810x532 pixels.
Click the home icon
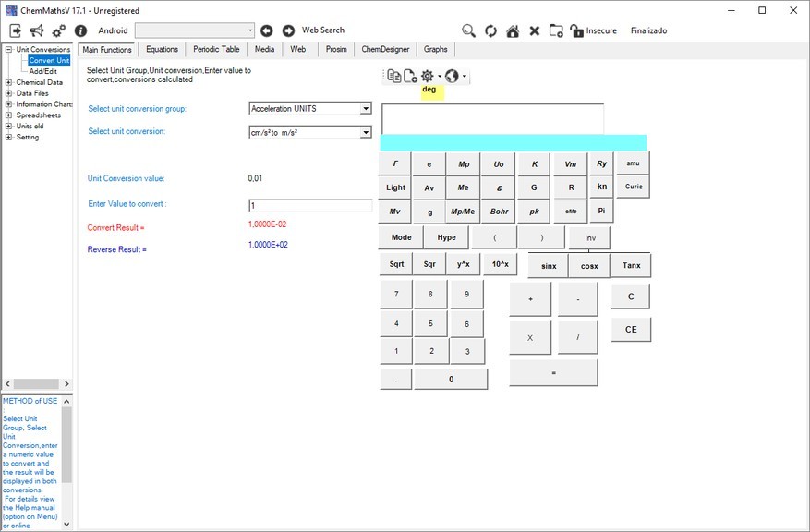pyautogui.click(x=513, y=31)
